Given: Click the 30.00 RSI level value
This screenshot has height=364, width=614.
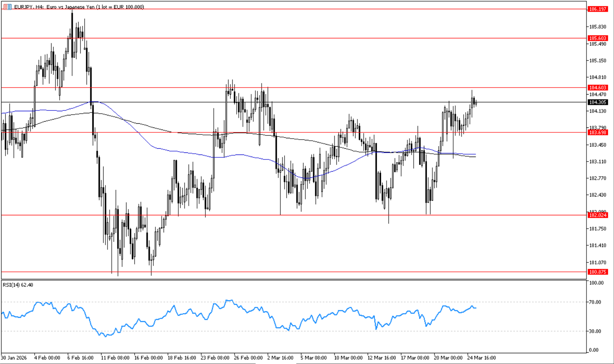Looking at the screenshot, I should [x=595, y=332].
